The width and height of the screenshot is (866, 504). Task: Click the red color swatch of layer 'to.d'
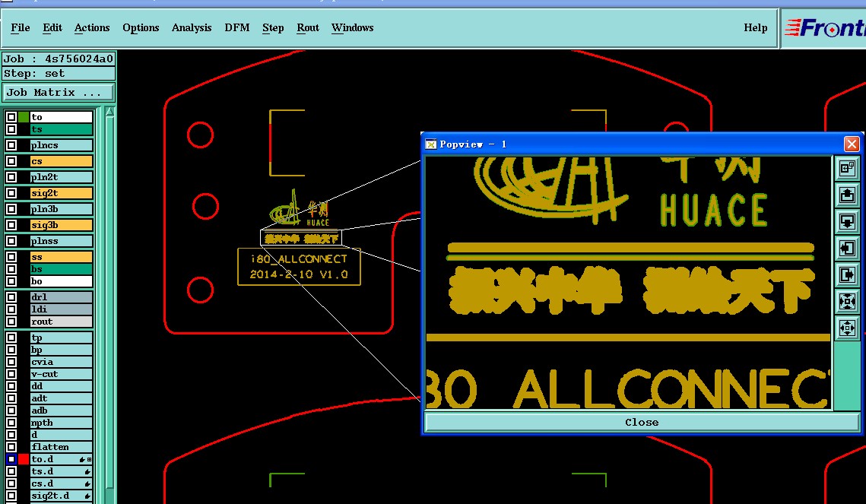coord(24,459)
